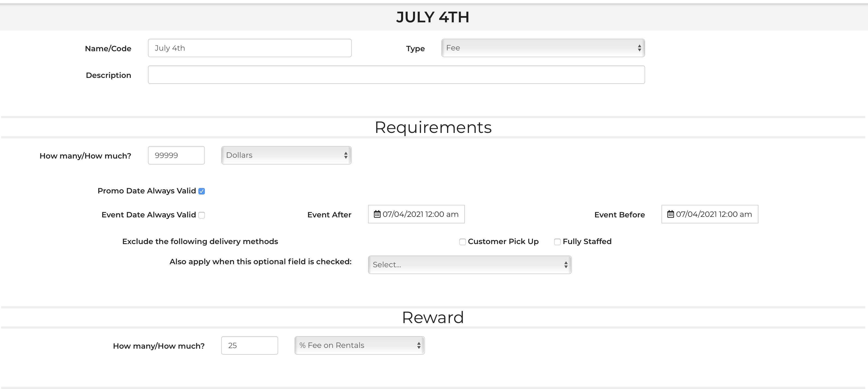Click the Promo Date Always Valid label
868x389 pixels.
147,191
